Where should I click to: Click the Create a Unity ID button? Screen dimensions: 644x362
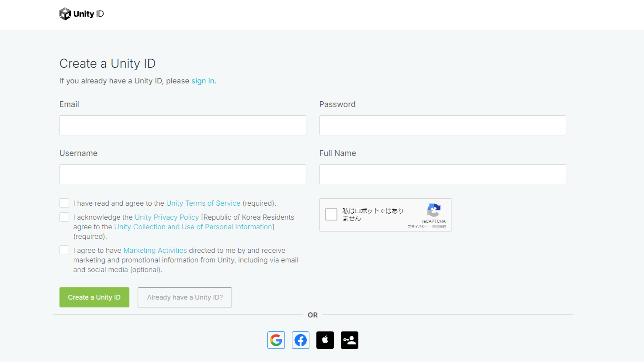pos(94,297)
